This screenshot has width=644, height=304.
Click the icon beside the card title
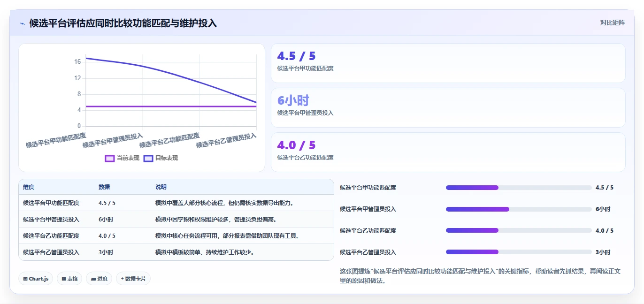(x=22, y=23)
